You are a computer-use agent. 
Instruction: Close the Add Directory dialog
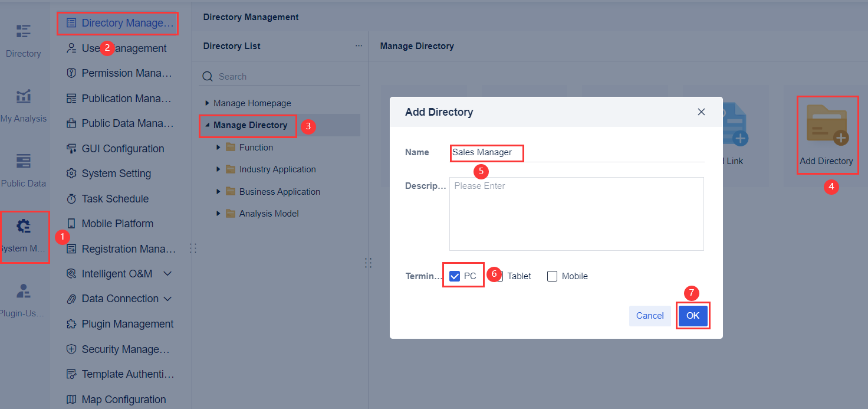click(x=701, y=112)
